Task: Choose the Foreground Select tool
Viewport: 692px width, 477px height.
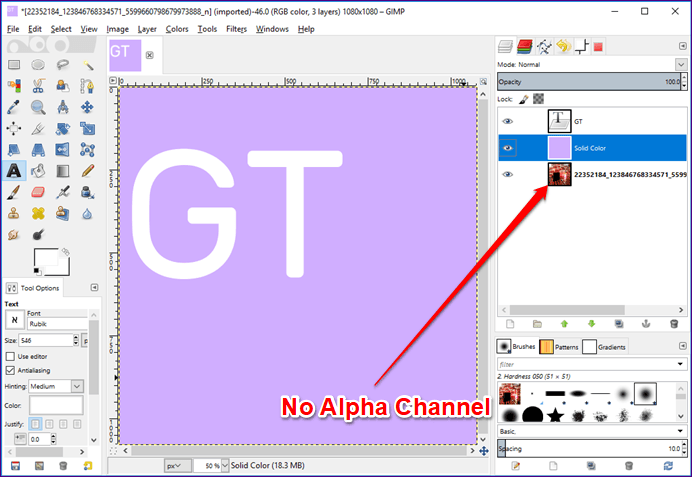Action: [x=63, y=86]
